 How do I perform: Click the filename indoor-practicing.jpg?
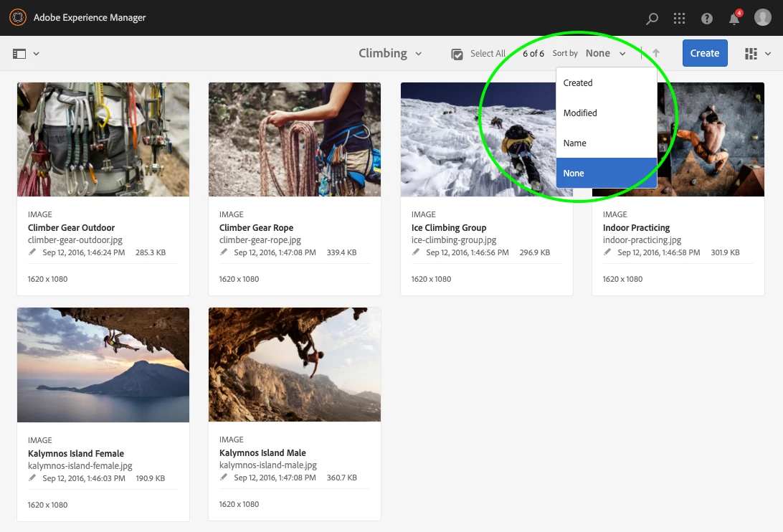tap(642, 240)
